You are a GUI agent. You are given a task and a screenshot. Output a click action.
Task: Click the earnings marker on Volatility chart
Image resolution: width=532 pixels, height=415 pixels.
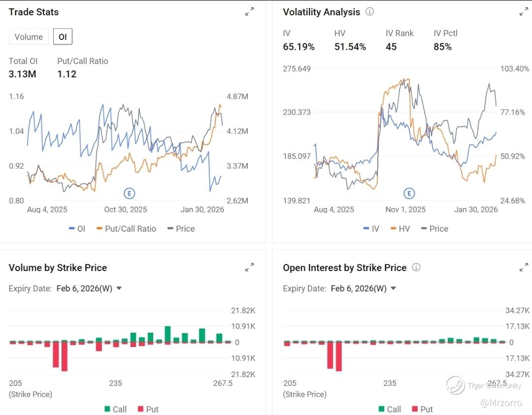(x=409, y=193)
